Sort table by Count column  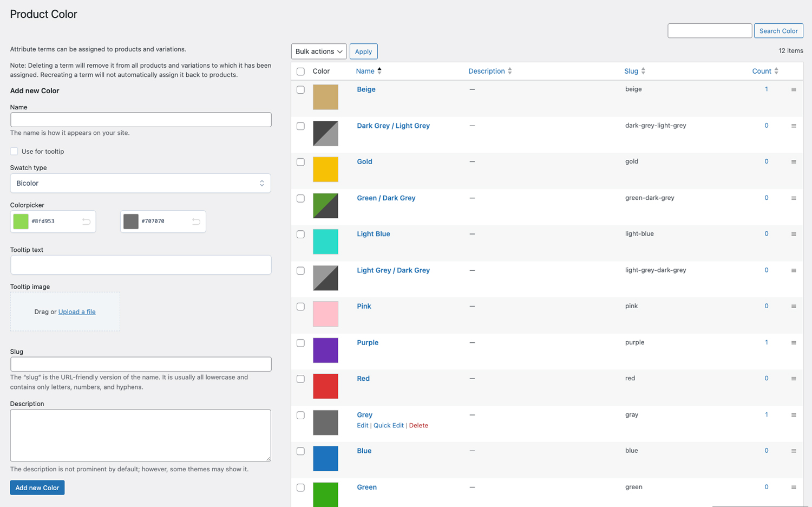tap(762, 71)
